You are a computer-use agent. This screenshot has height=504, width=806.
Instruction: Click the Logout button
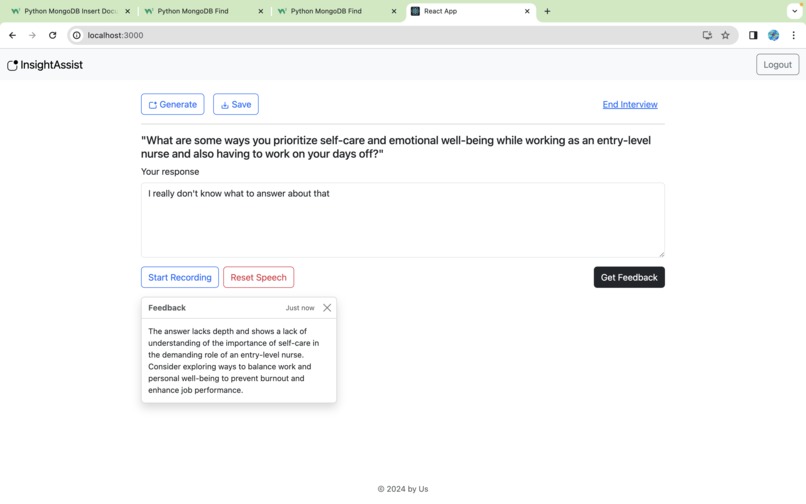click(x=777, y=64)
